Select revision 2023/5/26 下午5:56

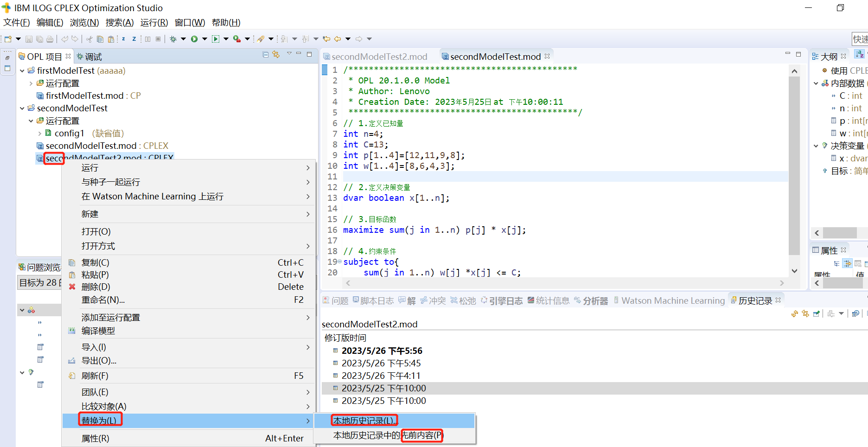click(x=382, y=351)
